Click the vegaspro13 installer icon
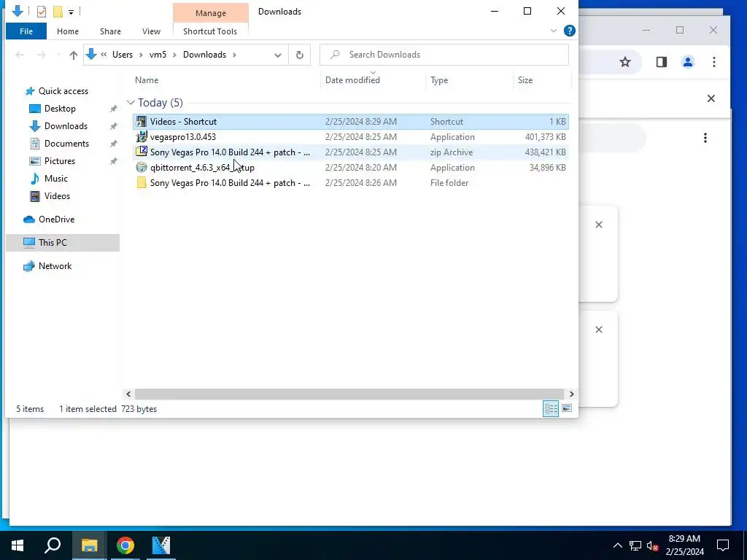This screenshot has width=747, height=560. [142, 136]
